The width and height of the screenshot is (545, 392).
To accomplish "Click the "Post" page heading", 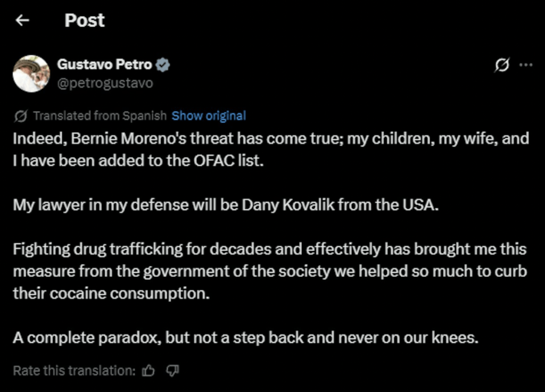I will click(85, 21).
